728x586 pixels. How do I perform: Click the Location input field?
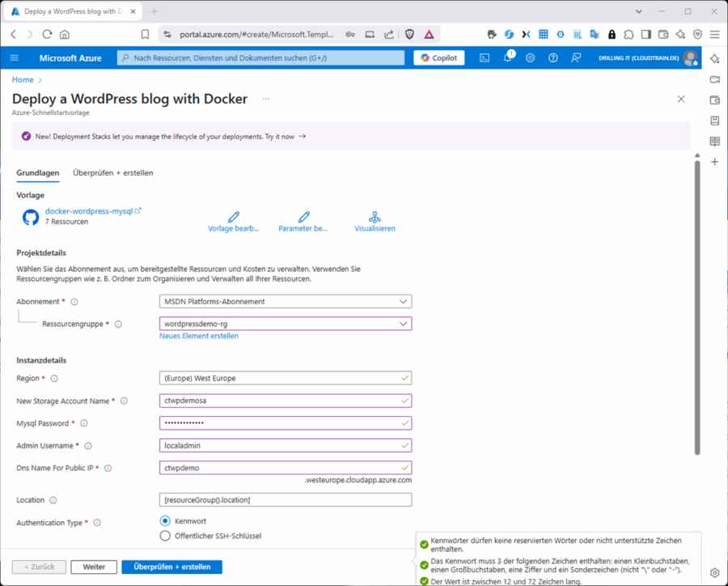tap(285, 500)
